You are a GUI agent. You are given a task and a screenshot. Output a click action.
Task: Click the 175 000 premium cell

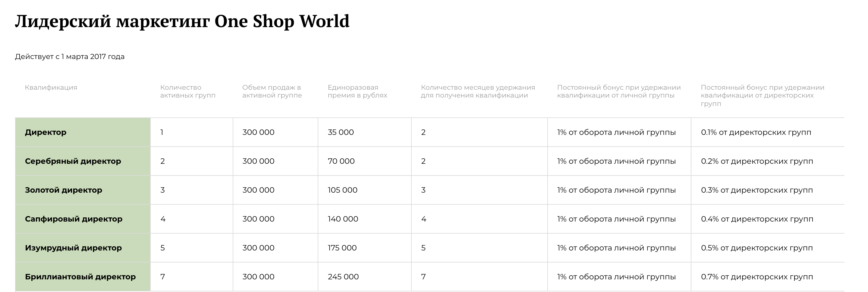[x=365, y=248]
